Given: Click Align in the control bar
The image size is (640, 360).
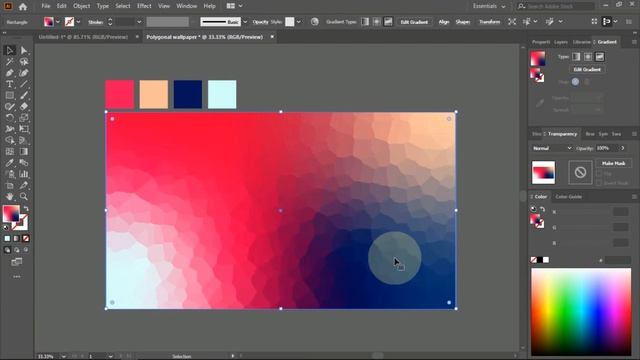Looking at the screenshot, I should (444, 22).
